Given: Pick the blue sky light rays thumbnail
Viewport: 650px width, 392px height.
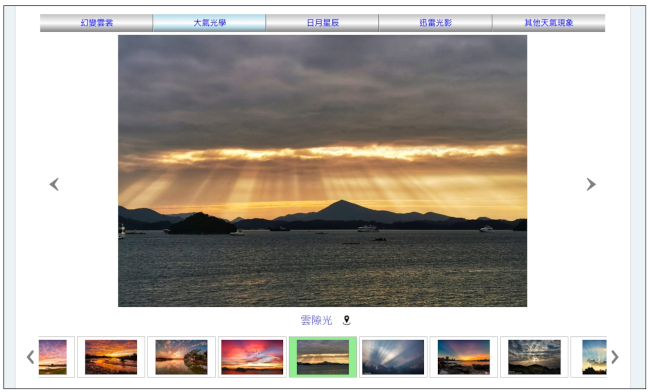Looking at the screenshot, I should point(393,357).
